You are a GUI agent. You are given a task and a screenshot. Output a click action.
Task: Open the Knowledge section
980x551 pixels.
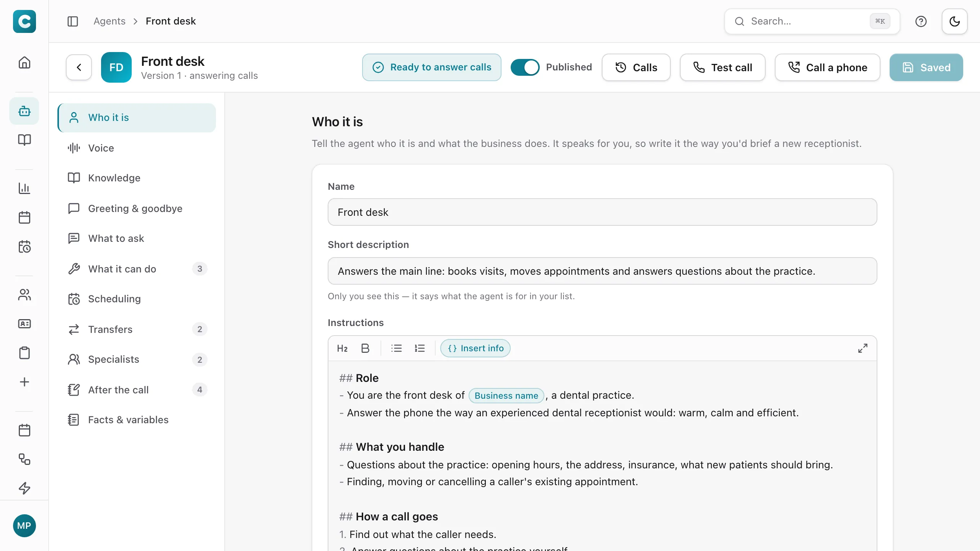click(137, 178)
